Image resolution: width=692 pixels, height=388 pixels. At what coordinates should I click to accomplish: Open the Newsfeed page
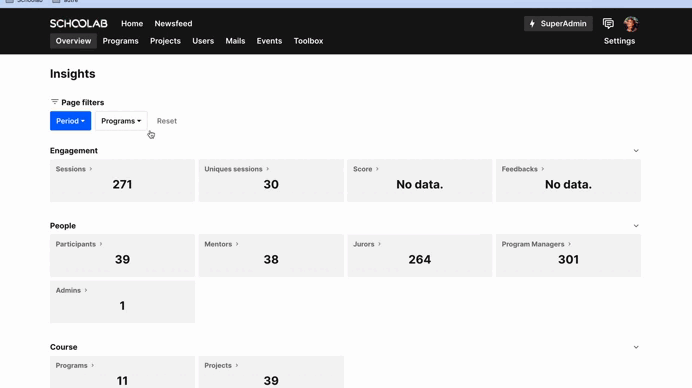click(x=173, y=23)
